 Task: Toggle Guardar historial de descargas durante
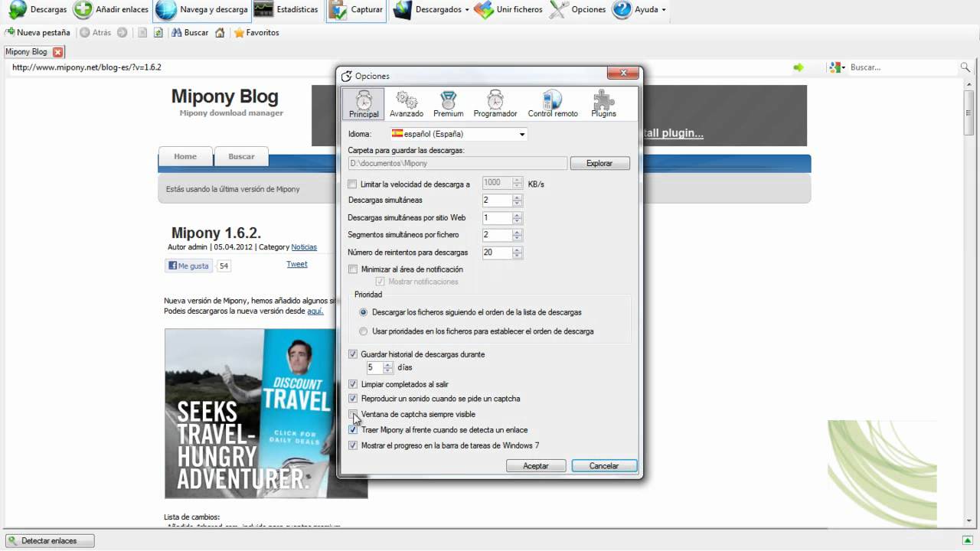pos(352,354)
